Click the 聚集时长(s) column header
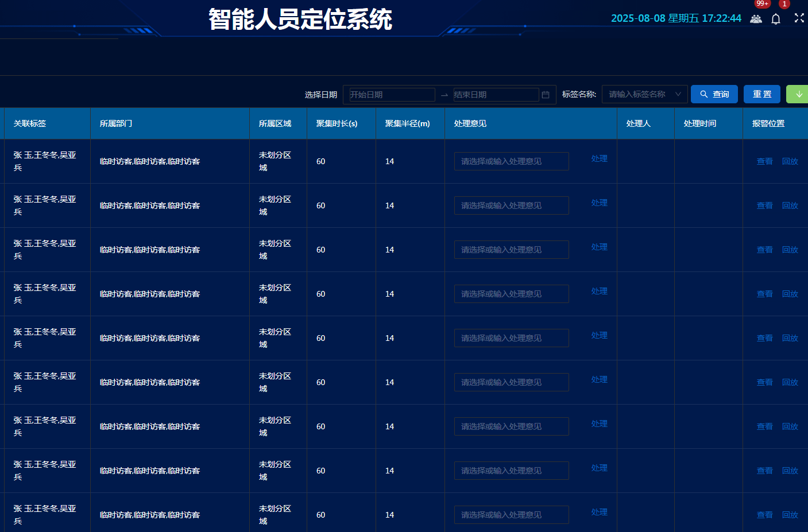The image size is (808, 532). coord(337,123)
